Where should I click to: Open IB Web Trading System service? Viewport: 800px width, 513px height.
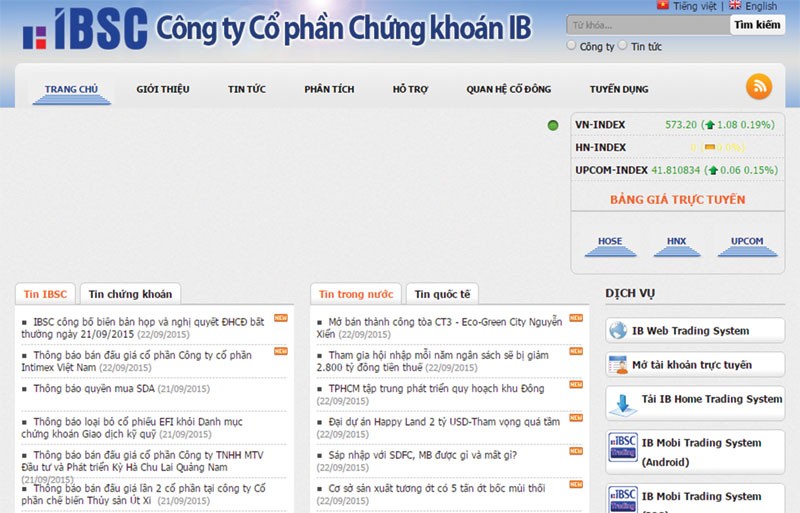point(695,331)
